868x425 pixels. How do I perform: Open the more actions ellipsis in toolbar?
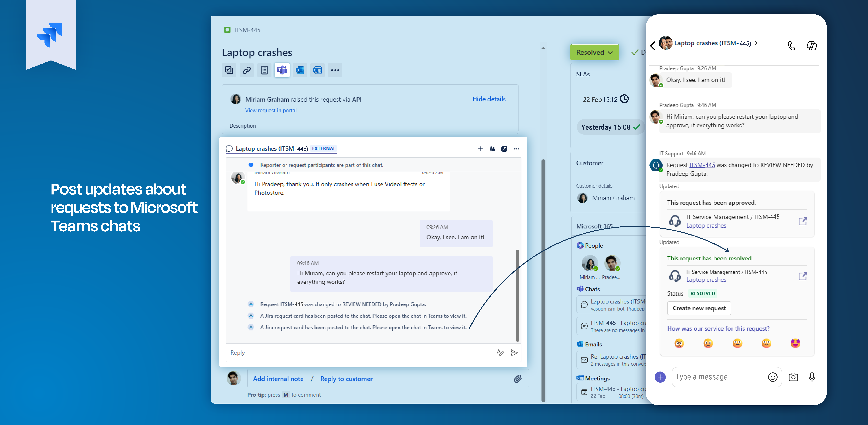tap(335, 70)
